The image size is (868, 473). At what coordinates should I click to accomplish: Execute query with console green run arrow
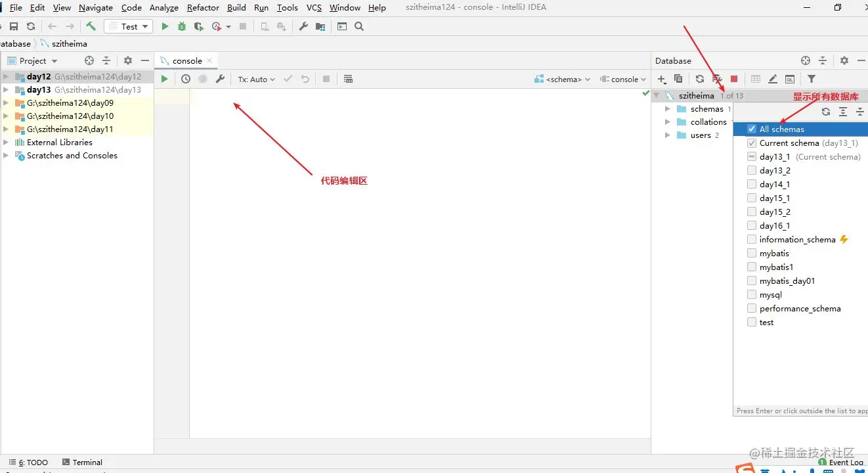[165, 79]
